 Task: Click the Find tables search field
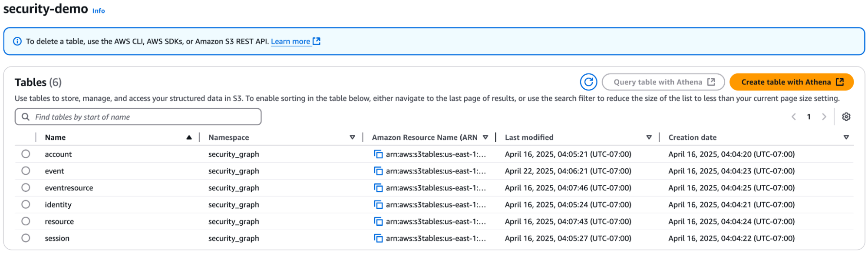pyautogui.click(x=130, y=117)
